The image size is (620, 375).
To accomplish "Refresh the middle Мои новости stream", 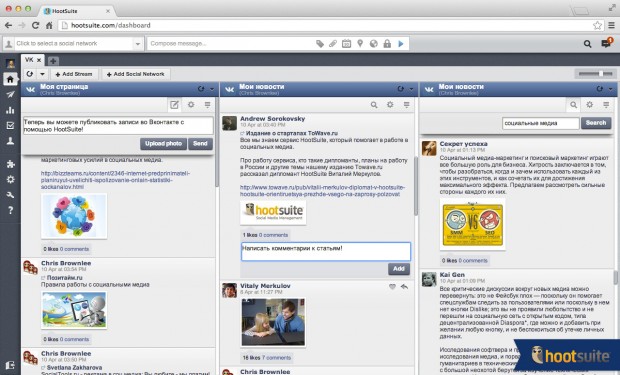I will pyautogui.click(x=401, y=89).
